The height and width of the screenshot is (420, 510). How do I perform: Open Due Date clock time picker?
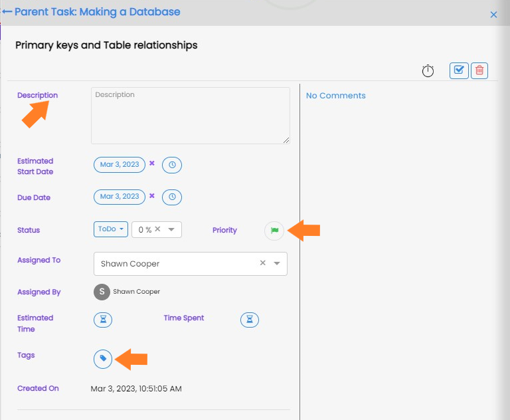coord(172,197)
